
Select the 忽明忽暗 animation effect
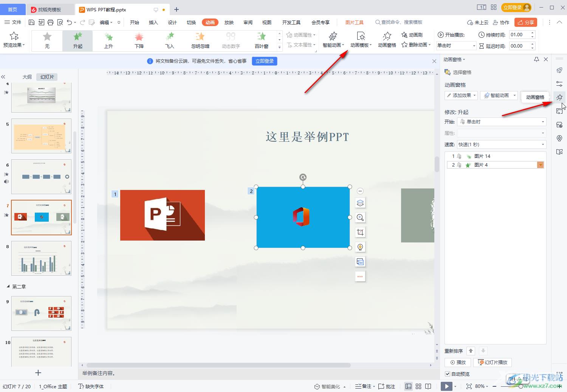pos(200,40)
